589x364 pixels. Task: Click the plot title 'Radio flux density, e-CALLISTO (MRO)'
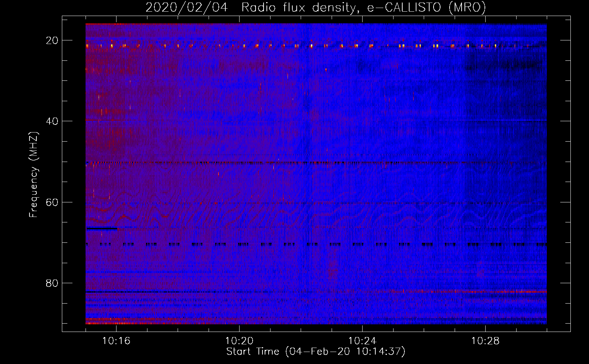[363, 7]
